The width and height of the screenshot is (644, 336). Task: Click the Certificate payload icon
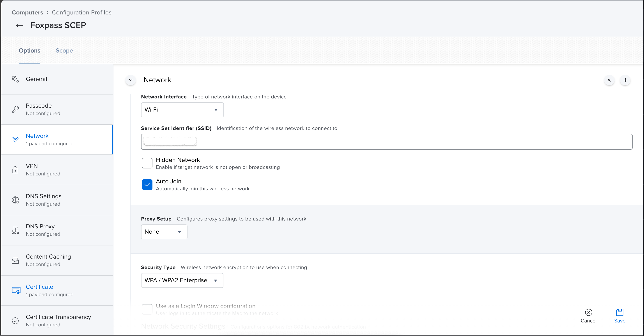click(x=16, y=290)
